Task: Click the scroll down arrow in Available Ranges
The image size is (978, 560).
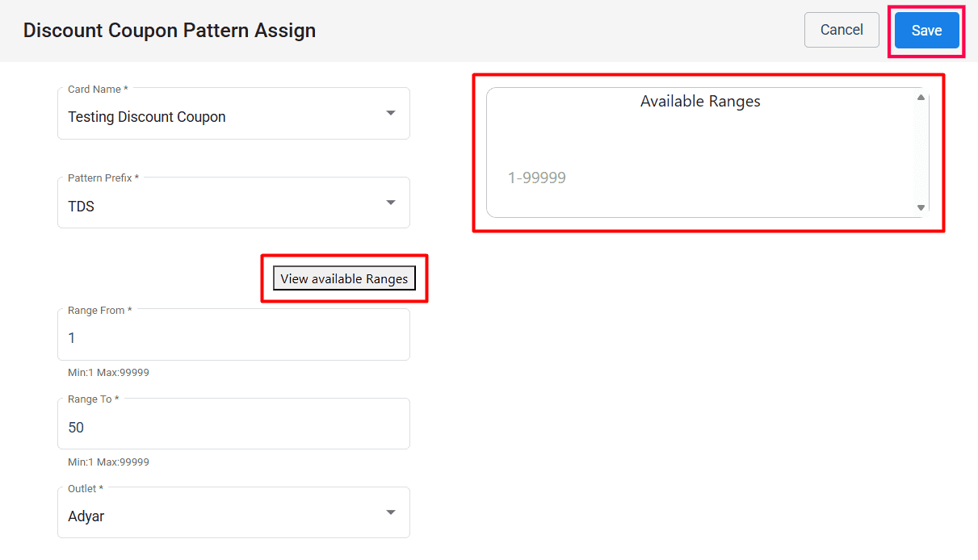Action: [x=921, y=207]
